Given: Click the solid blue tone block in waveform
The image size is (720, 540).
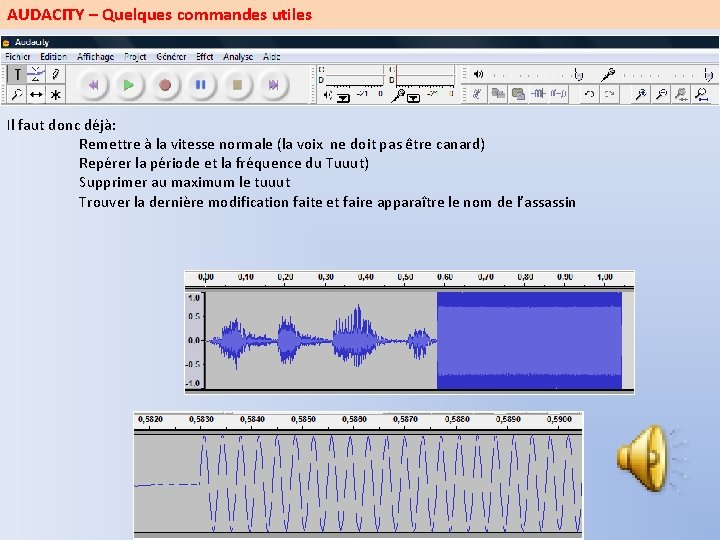Looking at the screenshot, I should pos(529,341).
